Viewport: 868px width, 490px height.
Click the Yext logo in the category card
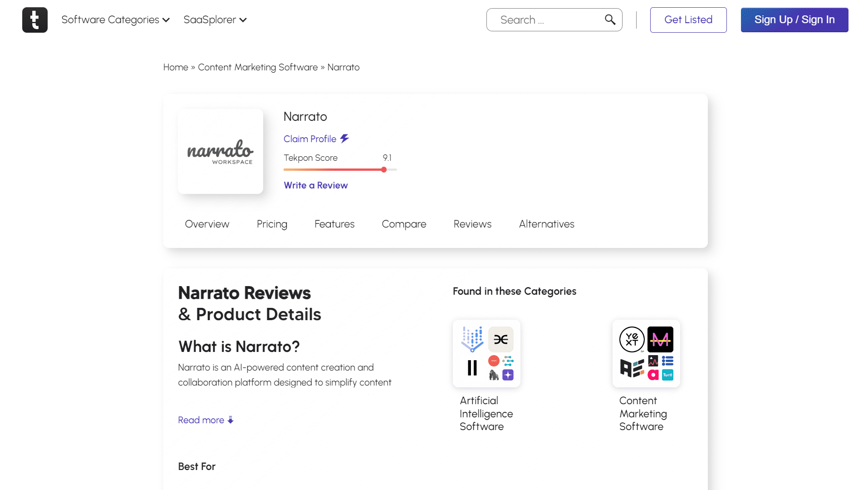click(x=632, y=339)
